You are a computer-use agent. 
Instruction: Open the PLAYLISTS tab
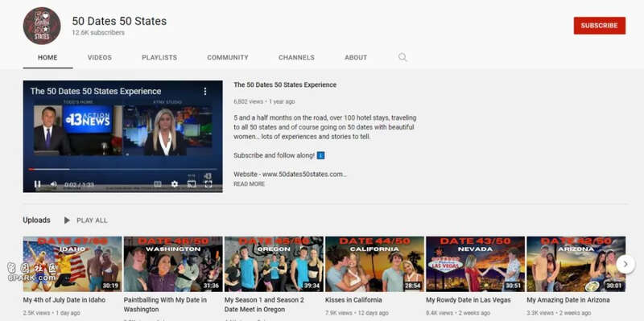pos(159,57)
